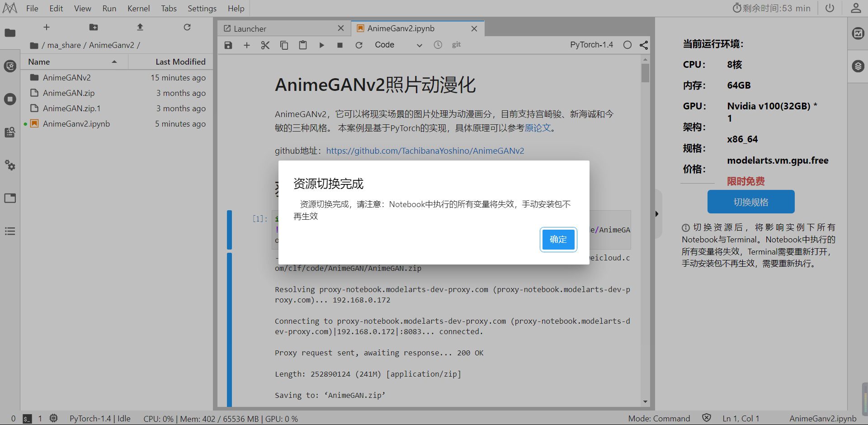Confirm dialog with 确定 button

click(558, 239)
